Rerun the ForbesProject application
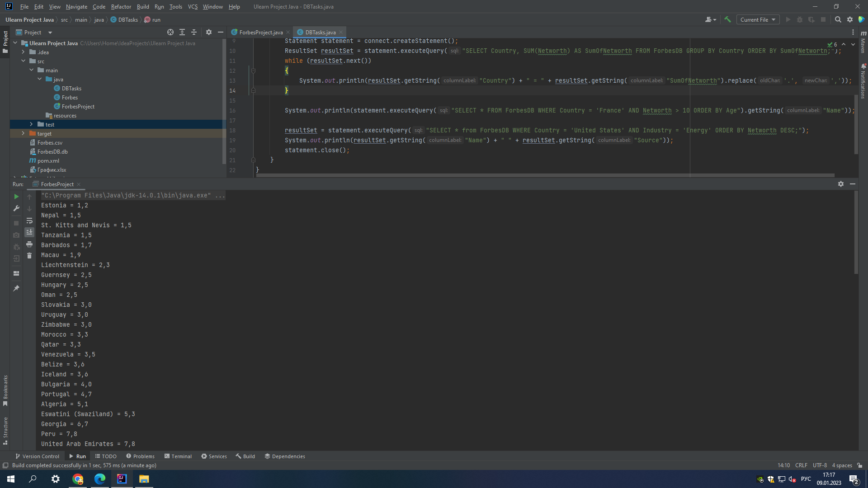Viewport: 868px width, 488px height. pyautogui.click(x=16, y=197)
